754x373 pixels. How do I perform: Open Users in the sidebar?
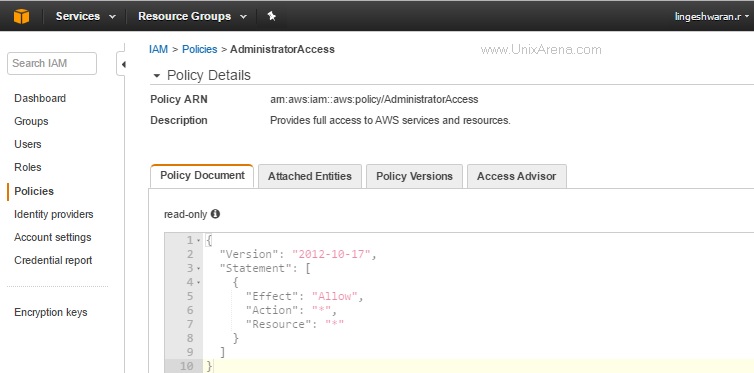28,144
